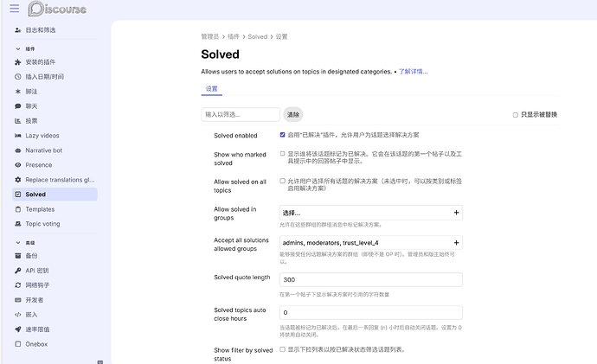Click the checkbox icon next to Solved
Image resolution: width=597 pixels, height=364 pixels.
click(18, 195)
